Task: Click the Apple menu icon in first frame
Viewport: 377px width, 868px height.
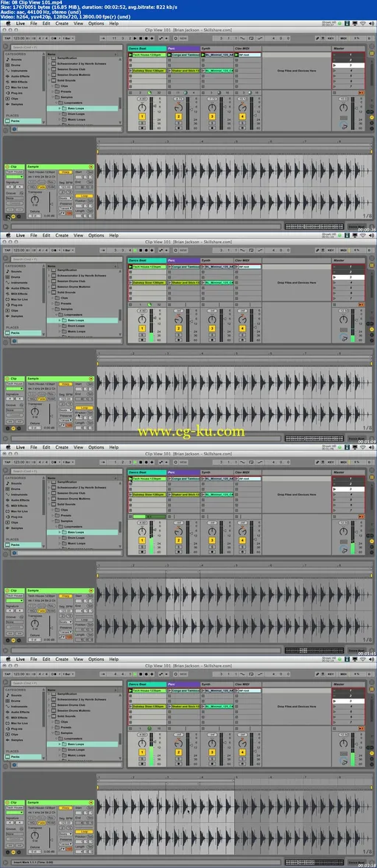Action: (7, 24)
